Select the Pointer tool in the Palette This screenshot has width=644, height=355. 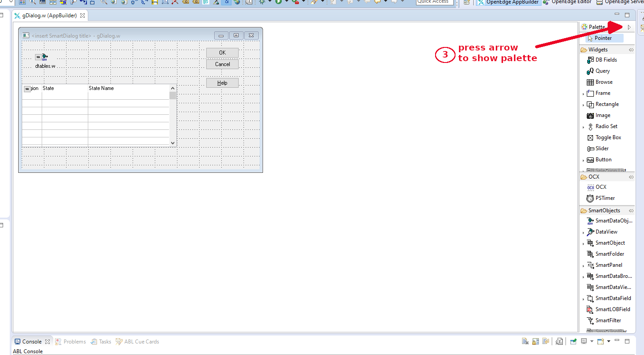604,38
